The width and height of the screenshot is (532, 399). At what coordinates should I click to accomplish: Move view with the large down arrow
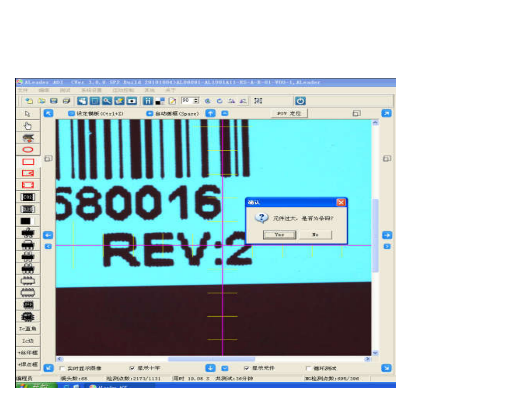coord(210,368)
